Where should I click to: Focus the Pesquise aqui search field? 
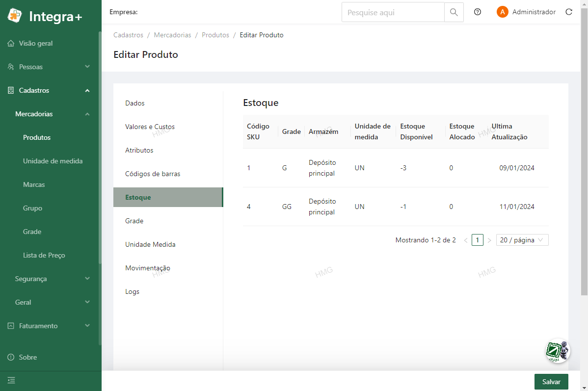pyautogui.click(x=393, y=12)
